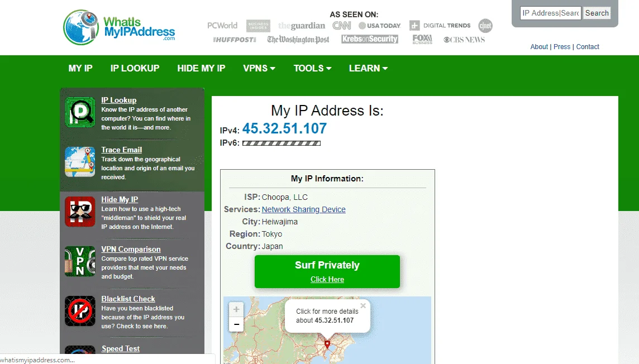
Task: Click the CBS News logo
Action: [464, 40]
